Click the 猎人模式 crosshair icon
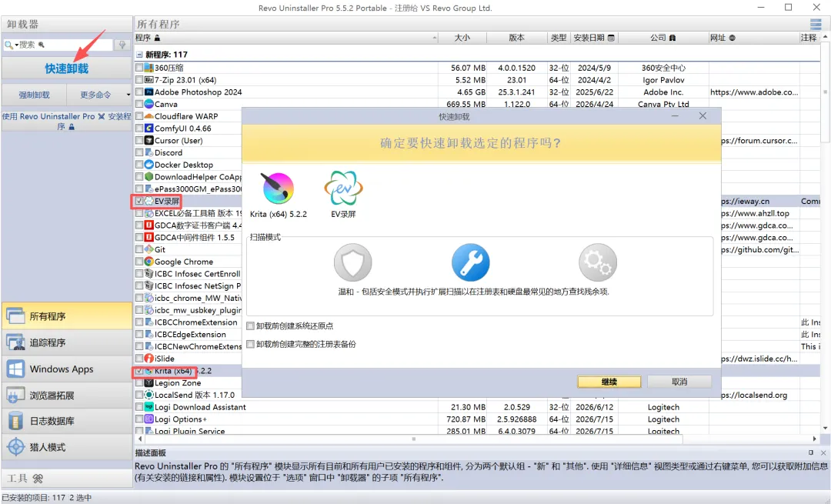Screen dimensions: 831x504 [15, 447]
